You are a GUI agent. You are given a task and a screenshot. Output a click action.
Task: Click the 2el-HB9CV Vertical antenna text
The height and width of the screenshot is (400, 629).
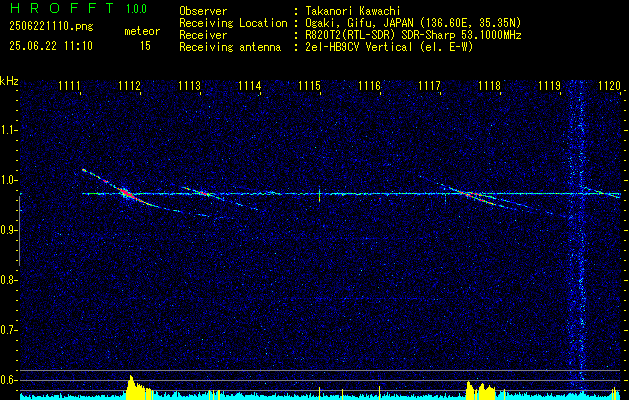click(390, 47)
